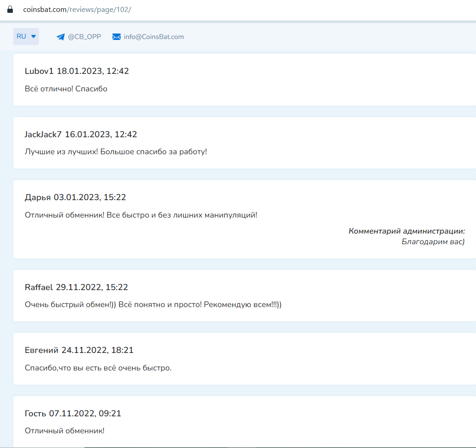Click review text starting "Очень быстрый обмен"

(153, 304)
